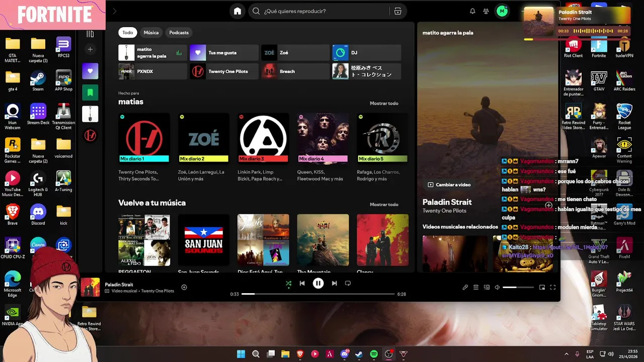644x362 pixels.
Task: Select the Podcasts filter chip
Action: [179, 33]
